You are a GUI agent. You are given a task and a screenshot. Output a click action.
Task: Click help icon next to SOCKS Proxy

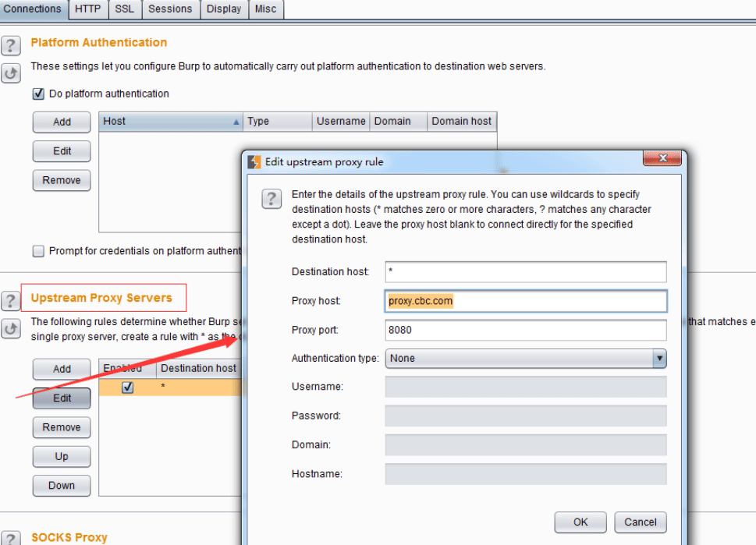[11, 538]
